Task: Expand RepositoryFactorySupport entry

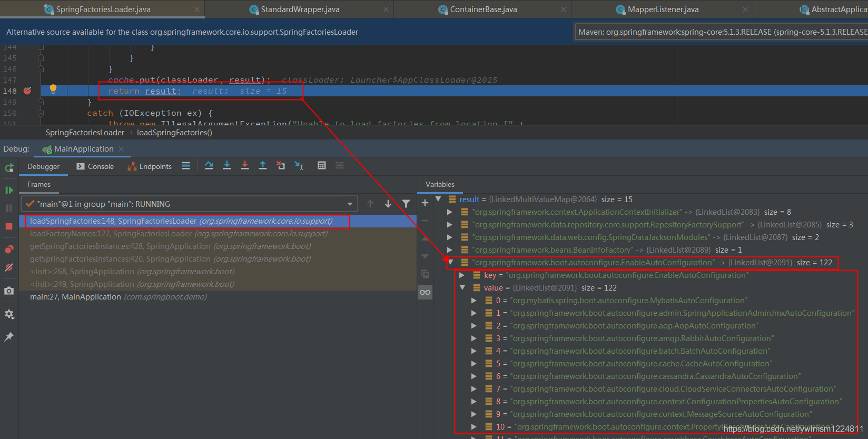Action: pos(449,225)
